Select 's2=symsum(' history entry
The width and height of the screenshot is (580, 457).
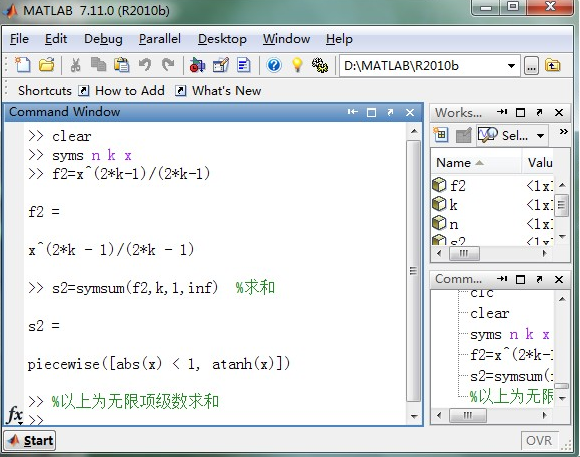click(512, 377)
